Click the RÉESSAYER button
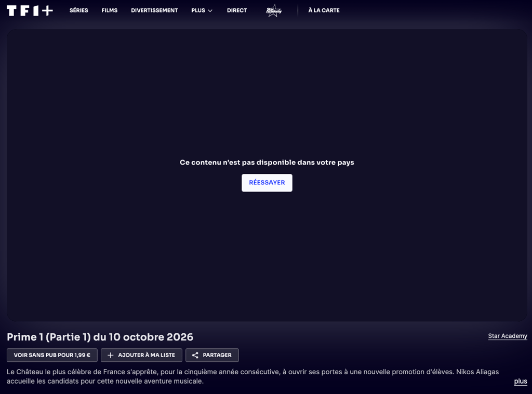 [267, 183]
